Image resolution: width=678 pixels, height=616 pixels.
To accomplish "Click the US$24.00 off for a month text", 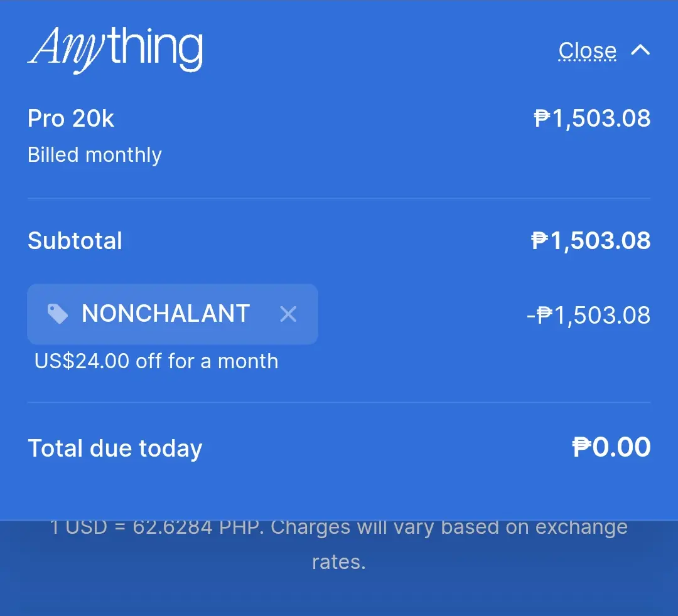I will pos(156,361).
